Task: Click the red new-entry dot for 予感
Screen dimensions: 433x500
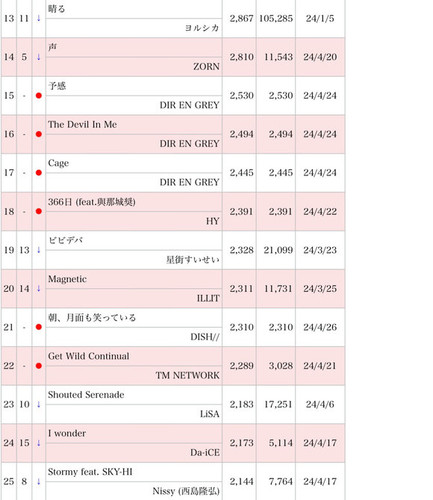Action: tap(39, 96)
